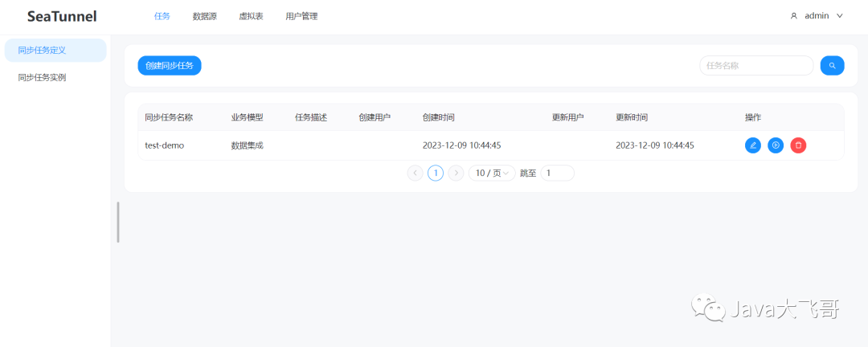This screenshot has height=347, width=868.
Task: Open the 10 / 页 page size dropdown
Action: pyautogui.click(x=492, y=173)
